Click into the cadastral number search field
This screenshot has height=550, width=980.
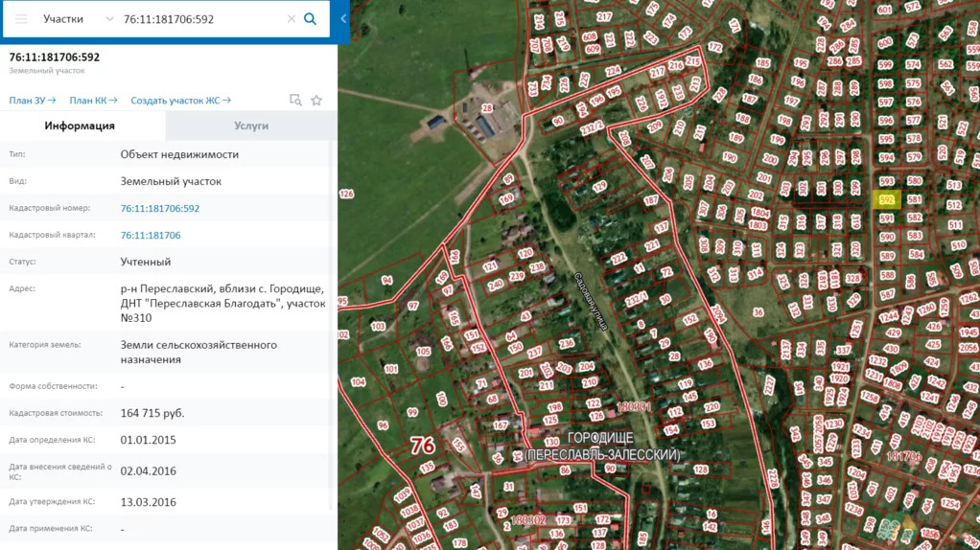tap(201, 19)
